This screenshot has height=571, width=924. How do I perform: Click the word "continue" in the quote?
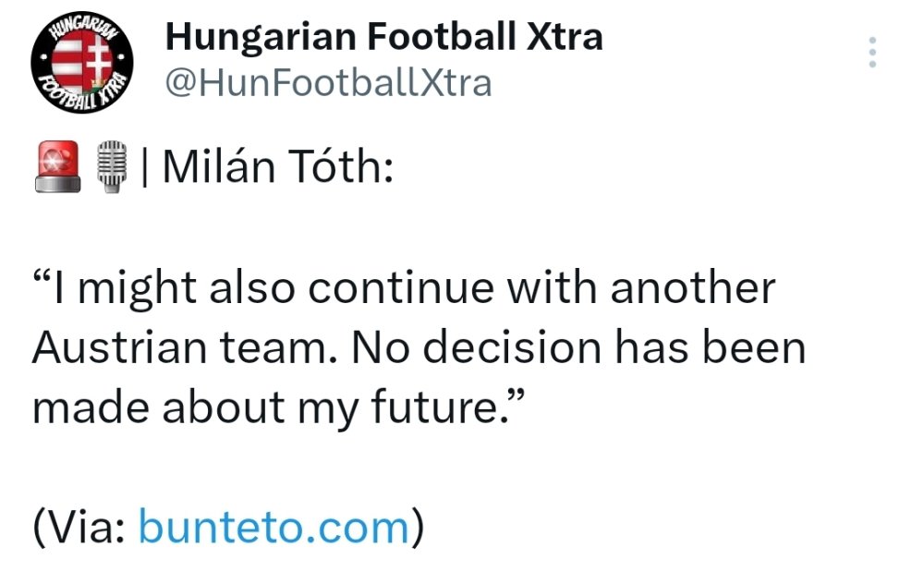point(402,288)
